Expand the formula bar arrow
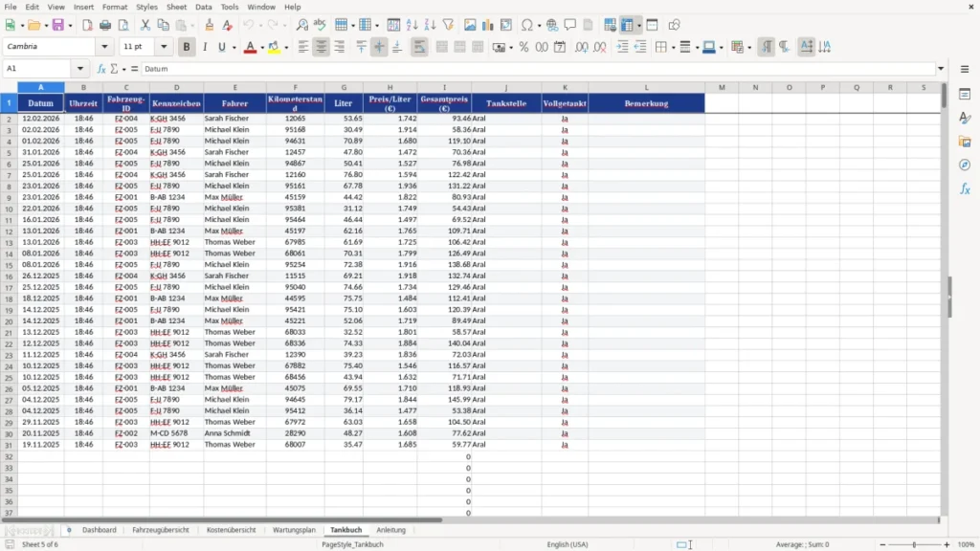Screen dimensions: 980x551 click(941, 69)
